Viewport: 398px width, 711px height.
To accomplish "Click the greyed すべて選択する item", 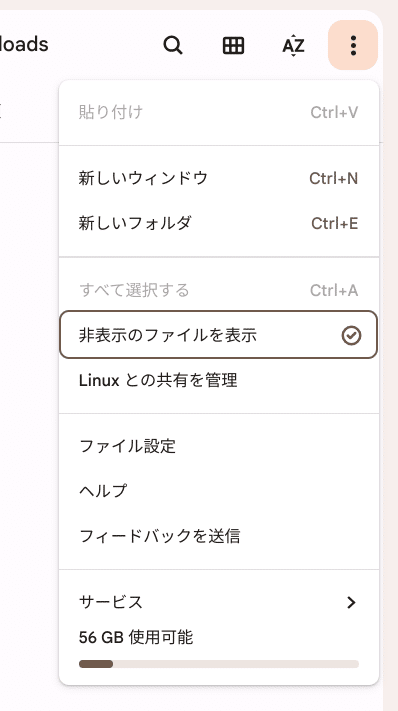I will (218, 290).
